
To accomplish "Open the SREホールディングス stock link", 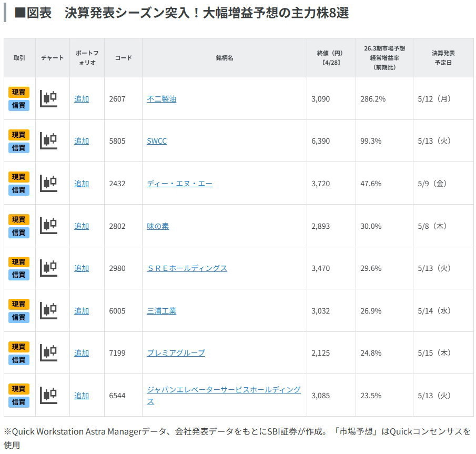I will tap(187, 268).
